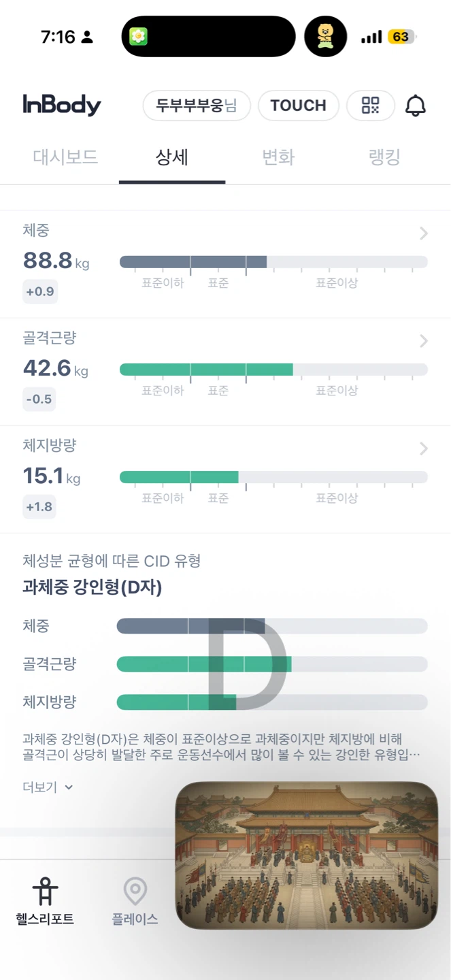Screen dimensions: 451x980
Task: Tap the InBody logo
Action: click(x=62, y=105)
